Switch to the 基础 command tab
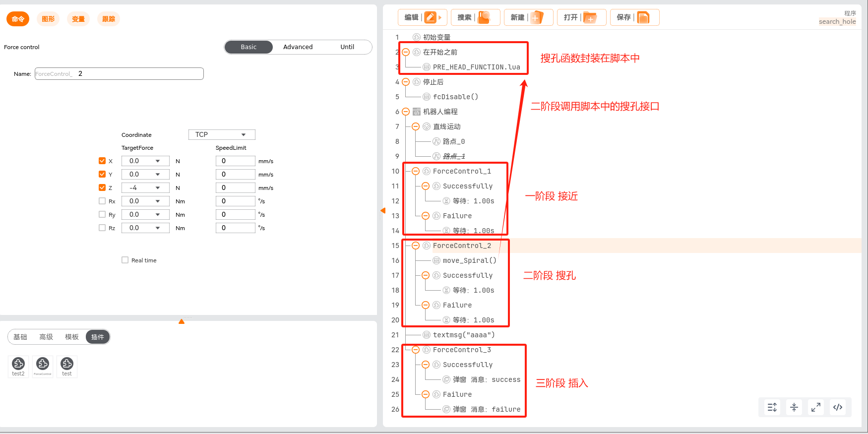 pos(20,337)
